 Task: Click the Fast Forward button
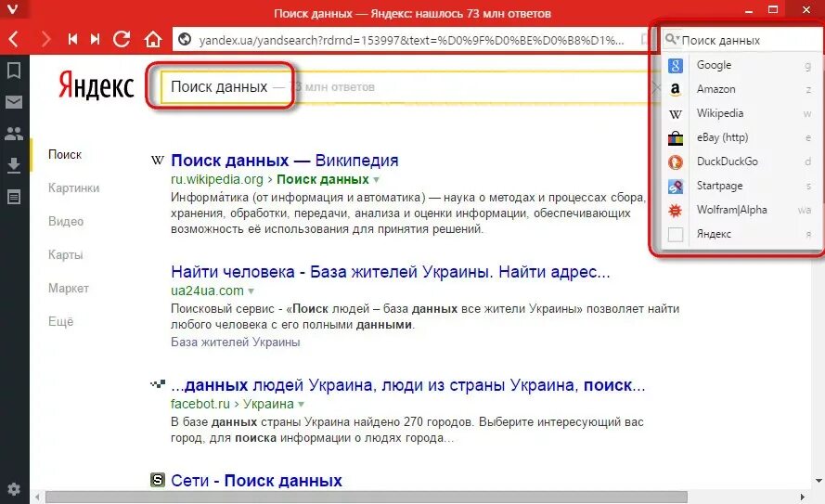96,40
